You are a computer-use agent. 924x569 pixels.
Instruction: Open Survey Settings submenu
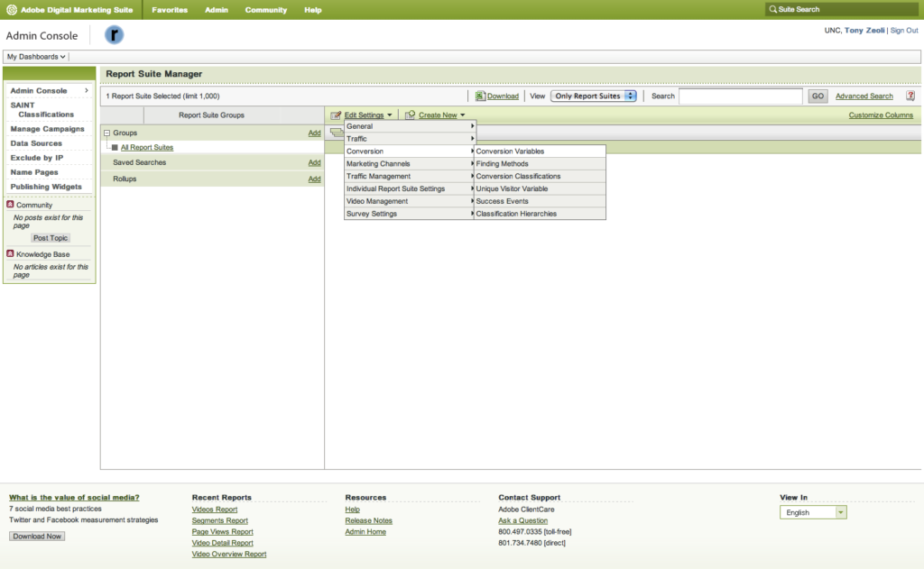[x=410, y=213]
